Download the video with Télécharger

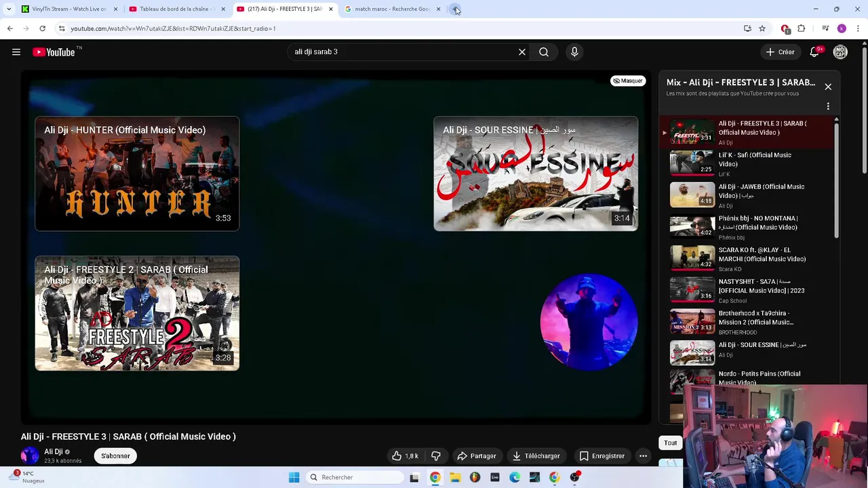pyautogui.click(x=536, y=456)
